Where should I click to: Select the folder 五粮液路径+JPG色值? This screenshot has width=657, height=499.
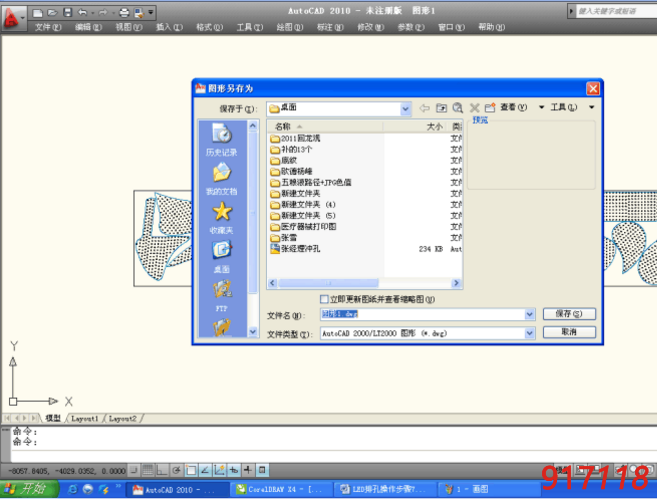[311, 183]
